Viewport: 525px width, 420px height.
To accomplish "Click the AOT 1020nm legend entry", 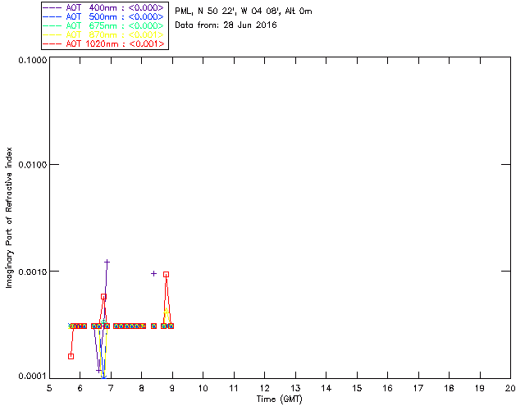I will coord(103,43).
